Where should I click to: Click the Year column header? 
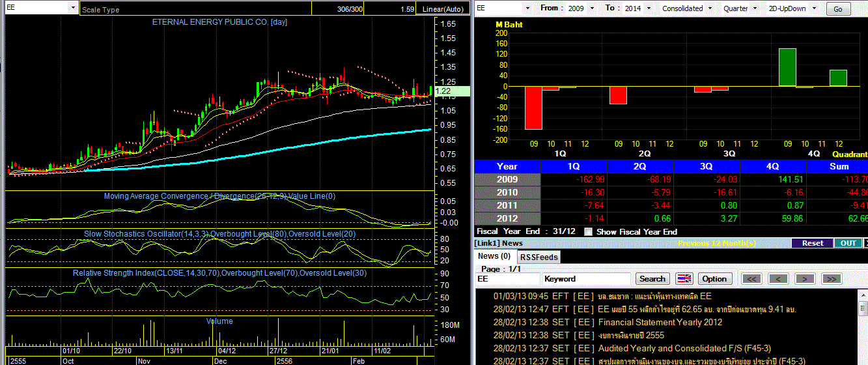[507, 166]
